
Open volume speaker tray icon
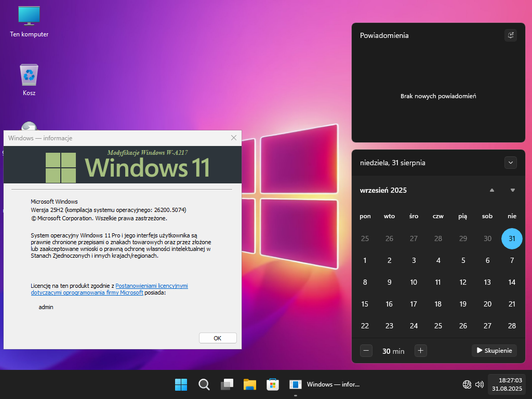point(479,384)
